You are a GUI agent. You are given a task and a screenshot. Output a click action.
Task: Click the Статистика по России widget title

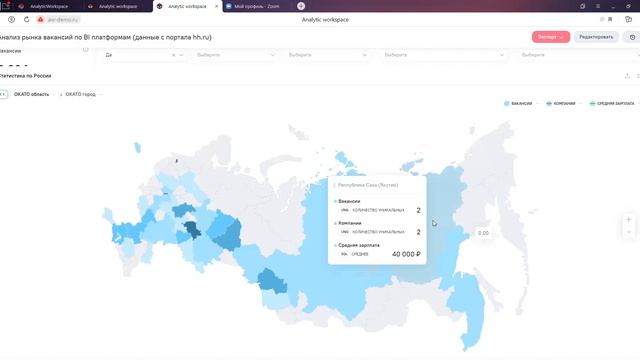tap(25, 76)
